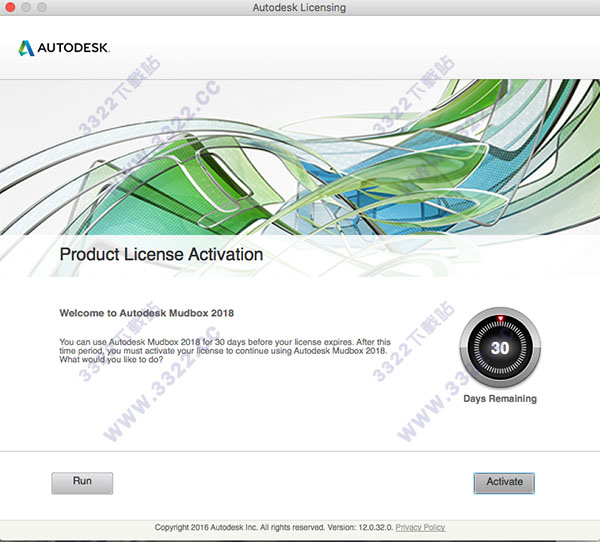Click the AUTODESK wordmark text
Viewport: 600px width, 542px height.
coord(74,47)
